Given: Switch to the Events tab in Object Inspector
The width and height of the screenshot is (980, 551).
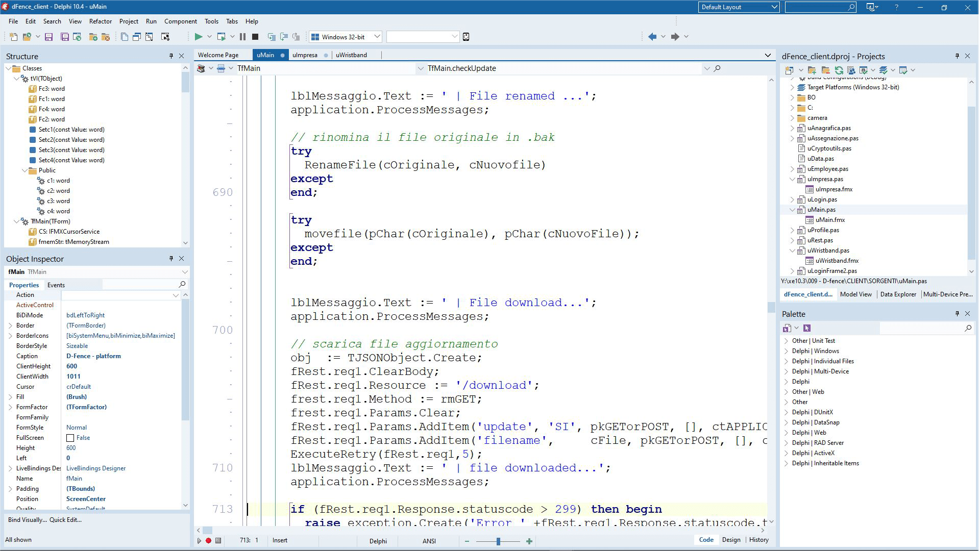Looking at the screenshot, I should [x=56, y=285].
